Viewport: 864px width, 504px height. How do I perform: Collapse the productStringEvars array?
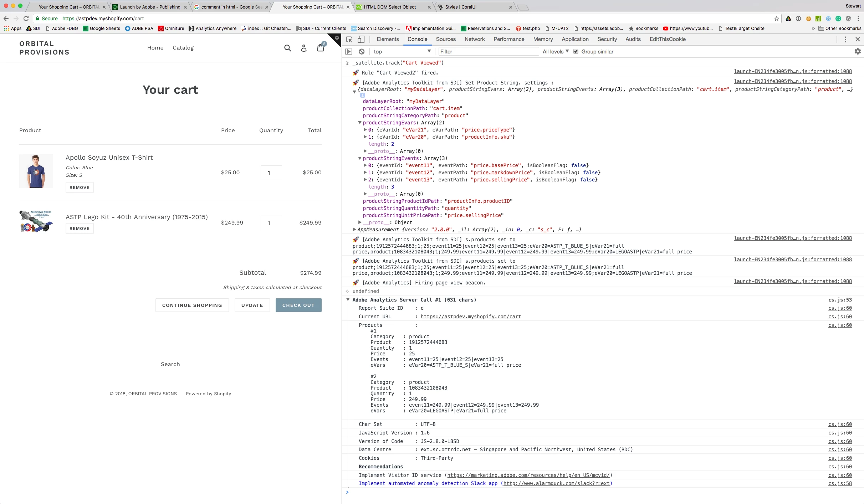tap(360, 123)
